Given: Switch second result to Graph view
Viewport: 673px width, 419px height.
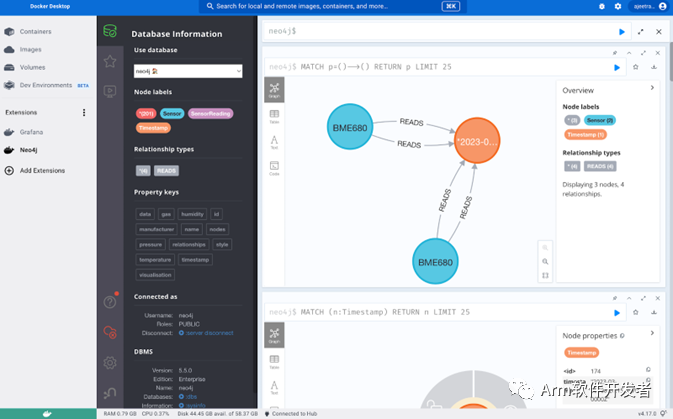Looking at the screenshot, I should (274, 335).
